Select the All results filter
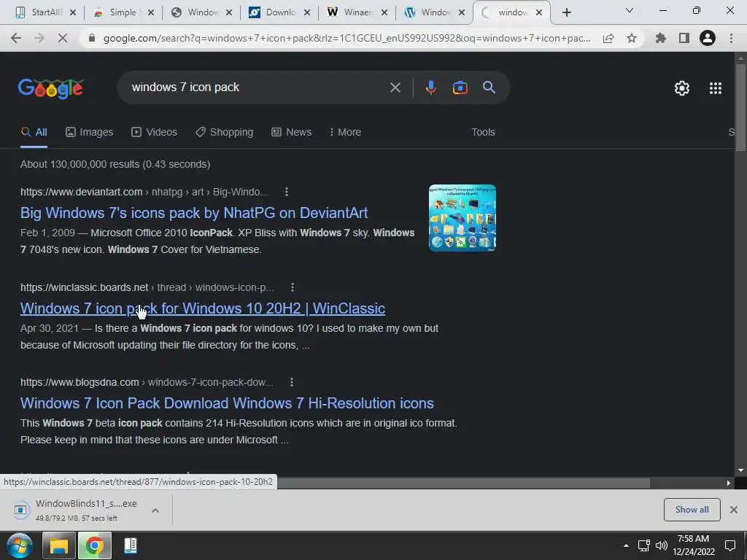This screenshot has height=560, width=747. (34, 132)
